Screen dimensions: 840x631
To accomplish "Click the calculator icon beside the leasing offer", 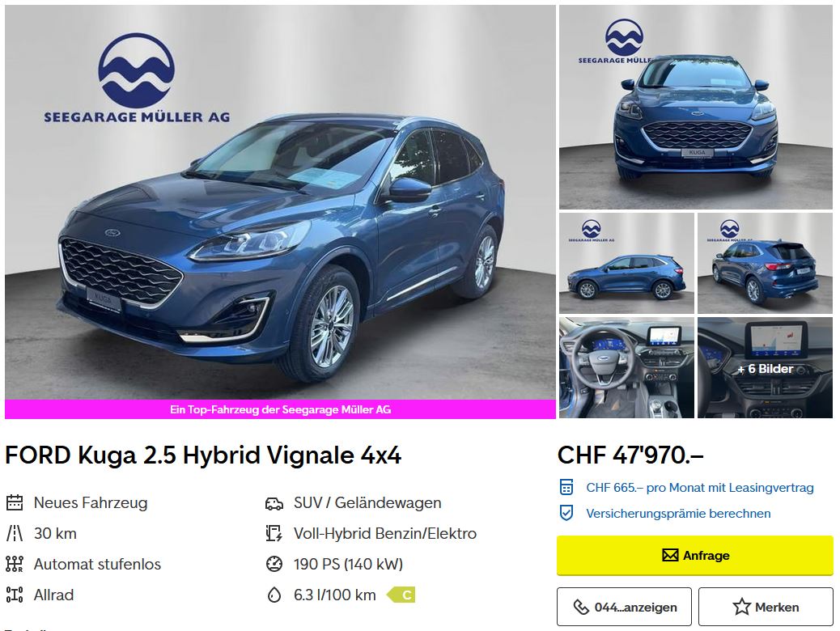I will coord(566,488).
